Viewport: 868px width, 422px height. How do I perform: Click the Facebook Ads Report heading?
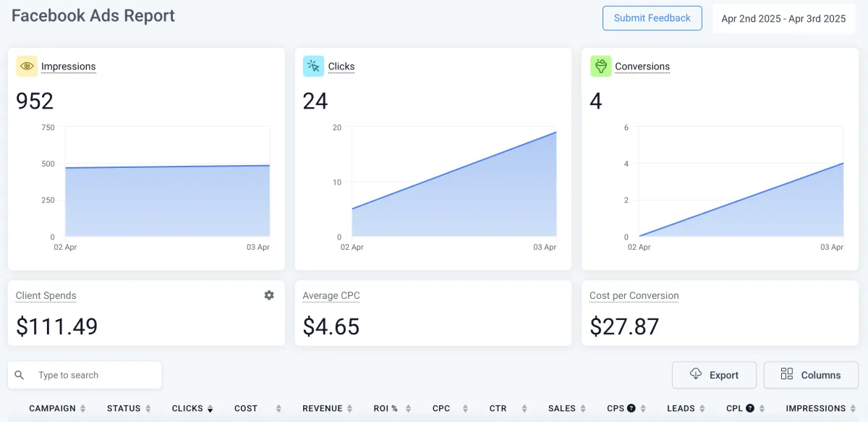[93, 15]
